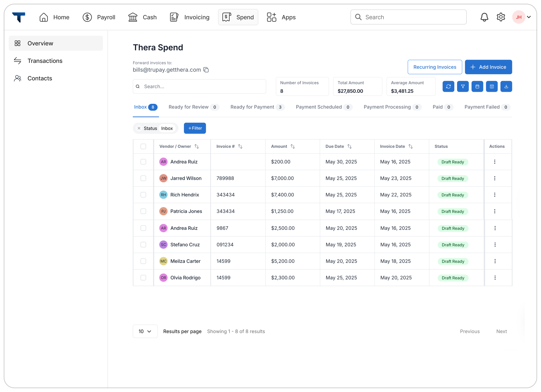Open actions menu for Meilza Carter row
The image size is (541, 392).
(x=495, y=261)
